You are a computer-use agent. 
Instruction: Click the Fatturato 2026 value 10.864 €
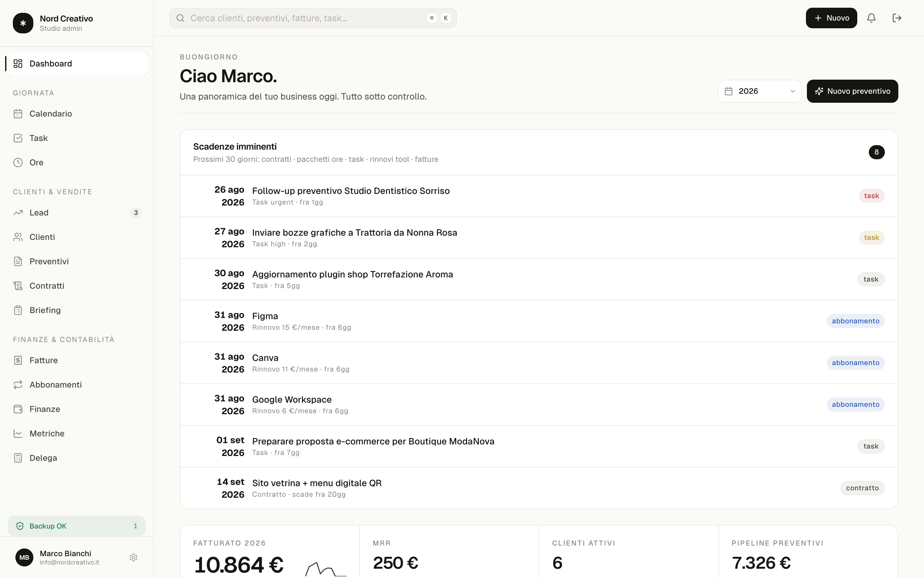tap(239, 565)
